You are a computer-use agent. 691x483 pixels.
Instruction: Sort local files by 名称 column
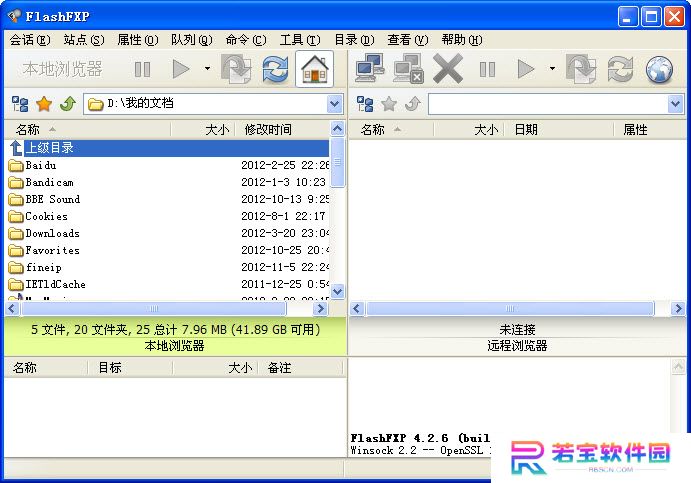87,130
